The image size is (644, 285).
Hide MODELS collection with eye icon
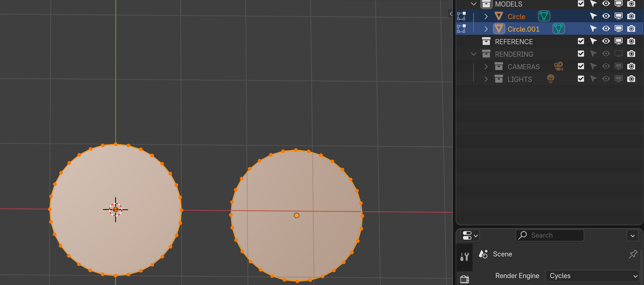click(x=606, y=4)
